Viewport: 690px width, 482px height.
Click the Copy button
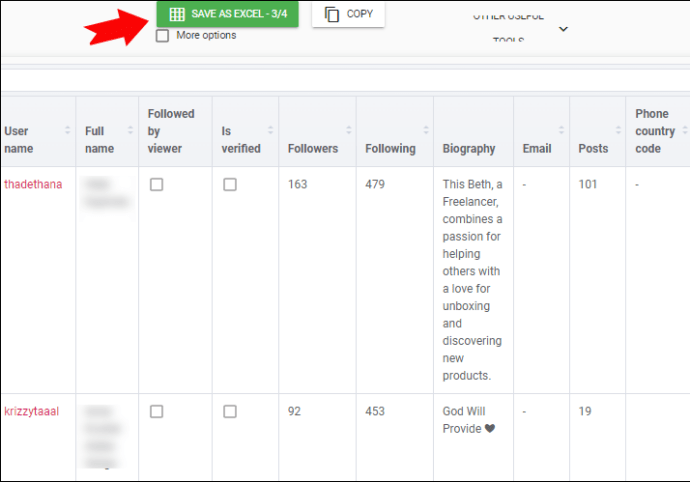(x=348, y=14)
